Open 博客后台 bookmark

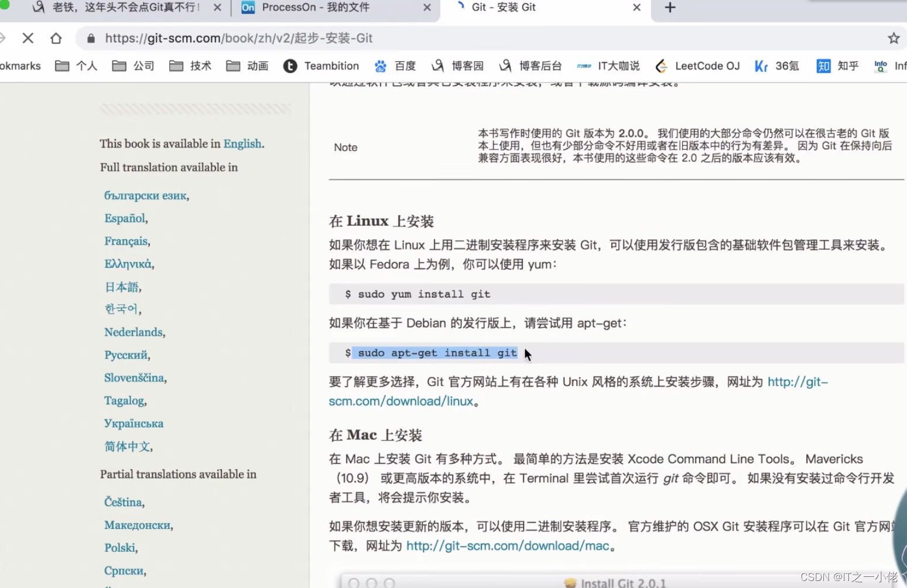click(530, 66)
